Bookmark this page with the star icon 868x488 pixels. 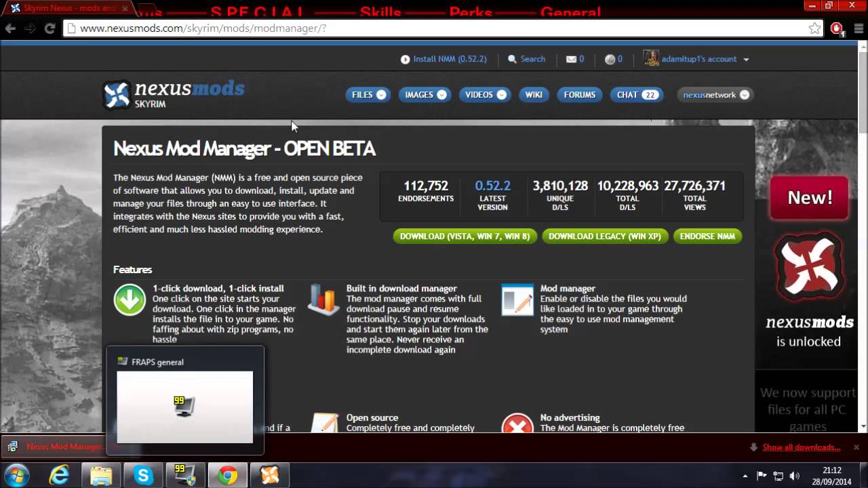coord(814,28)
